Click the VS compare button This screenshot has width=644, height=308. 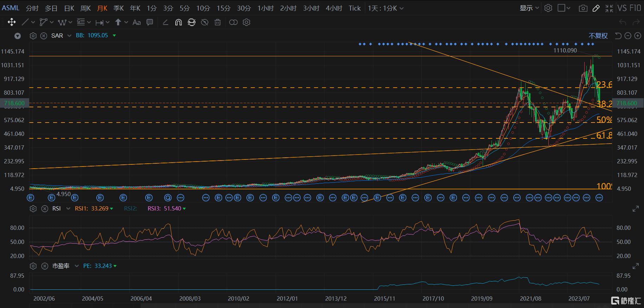click(622, 8)
